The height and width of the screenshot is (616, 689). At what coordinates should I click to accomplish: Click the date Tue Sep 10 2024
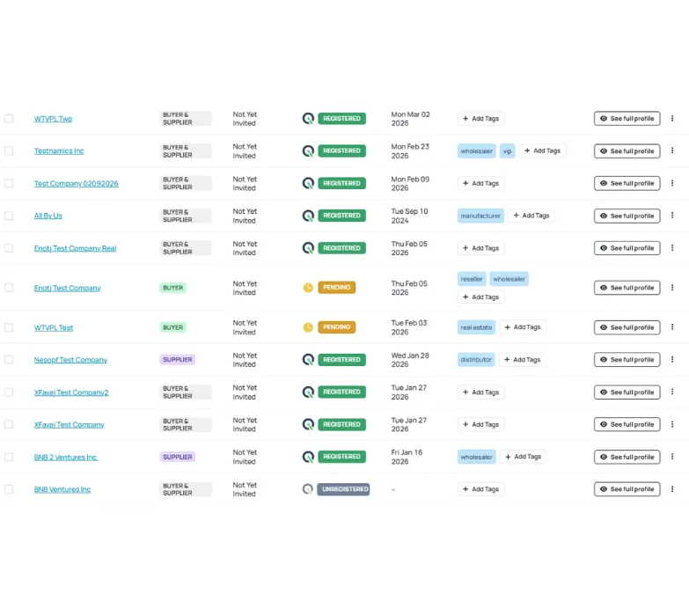pyautogui.click(x=409, y=216)
